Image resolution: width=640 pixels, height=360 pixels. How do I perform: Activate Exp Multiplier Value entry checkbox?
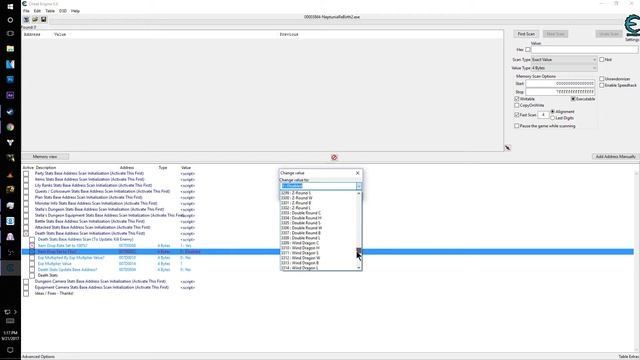click(x=32, y=264)
